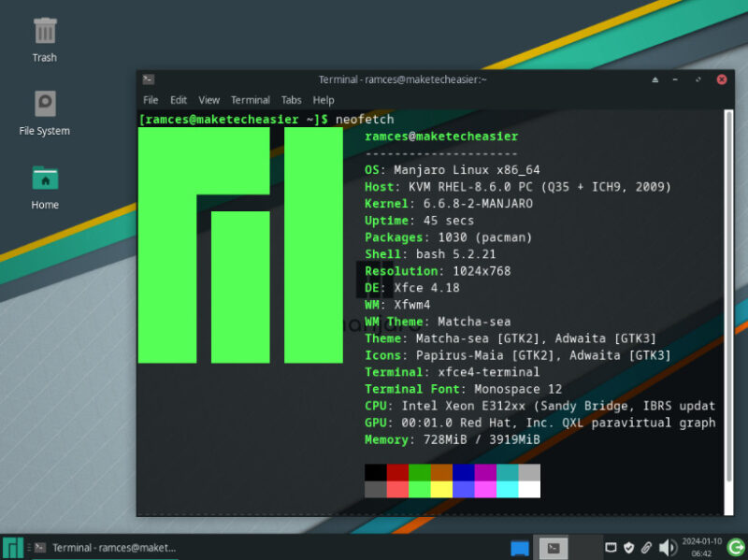Mute audio using the speaker icon
Viewport: 748px width, 560px height.
tap(666, 547)
